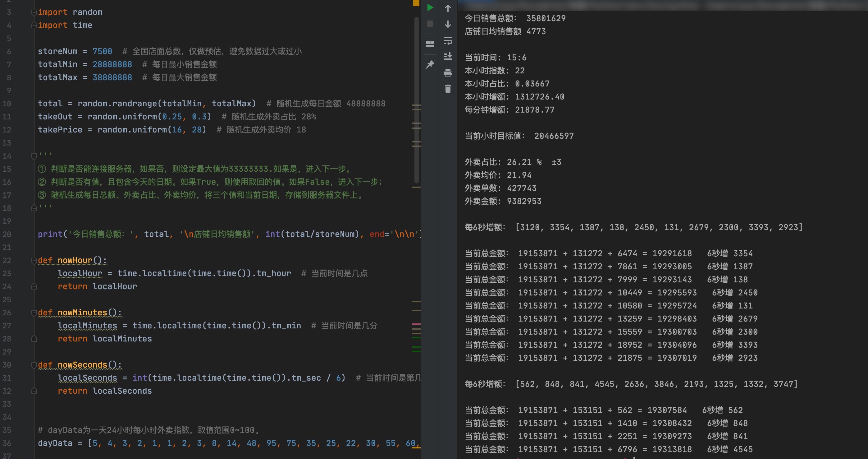The image size is (868, 459).
Task: Collapse the nowHour function fold
Action: point(34,260)
